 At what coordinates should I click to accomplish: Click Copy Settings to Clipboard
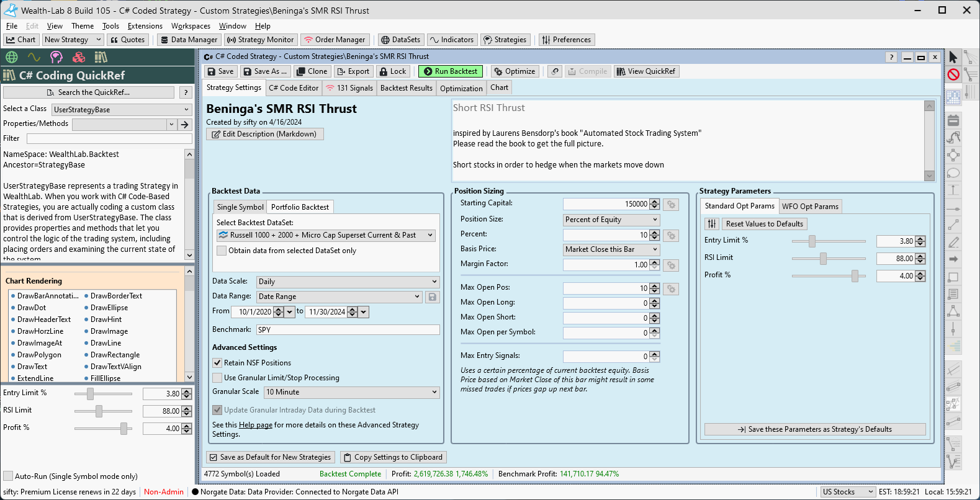click(x=393, y=457)
